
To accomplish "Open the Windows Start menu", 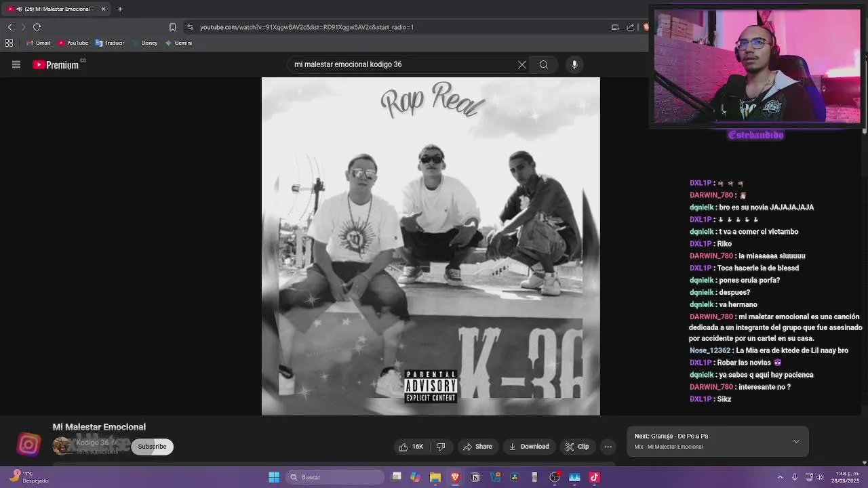I will [x=274, y=477].
